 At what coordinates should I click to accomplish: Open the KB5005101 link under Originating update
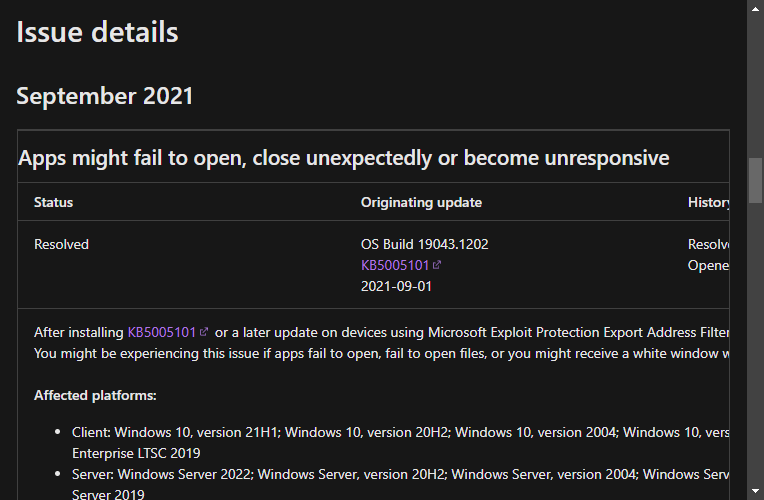pyautogui.click(x=395, y=265)
